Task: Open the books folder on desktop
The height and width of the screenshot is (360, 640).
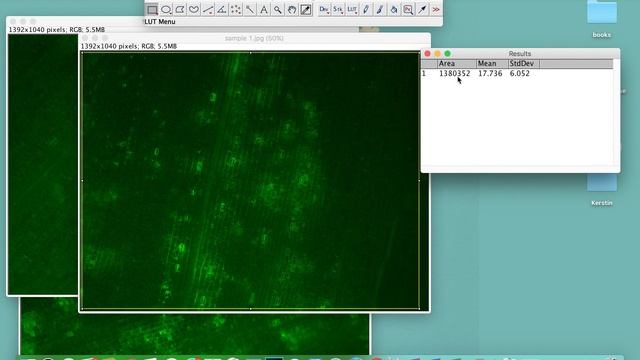Action: pyautogui.click(x=602, y=19)
